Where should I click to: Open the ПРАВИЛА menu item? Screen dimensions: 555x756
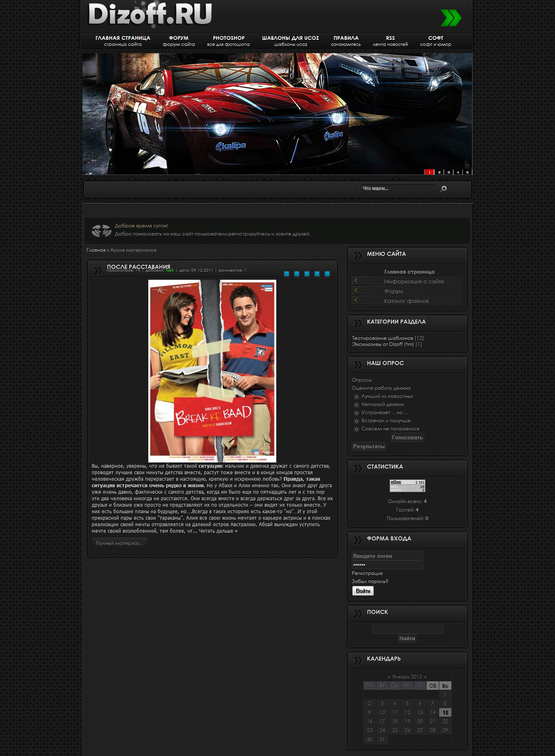pyautogui.click(x=345, y=38)
